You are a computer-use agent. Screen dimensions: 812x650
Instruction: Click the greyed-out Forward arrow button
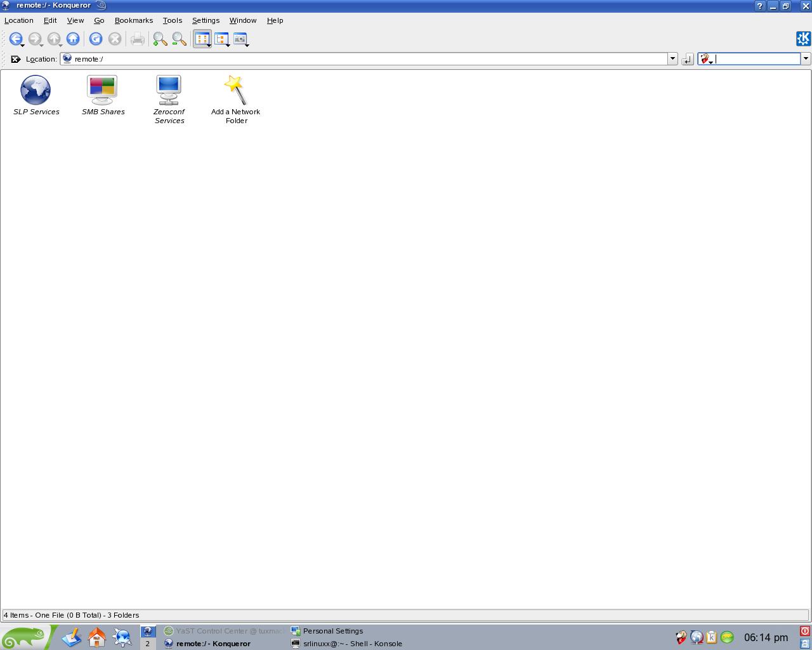point(35,39)
